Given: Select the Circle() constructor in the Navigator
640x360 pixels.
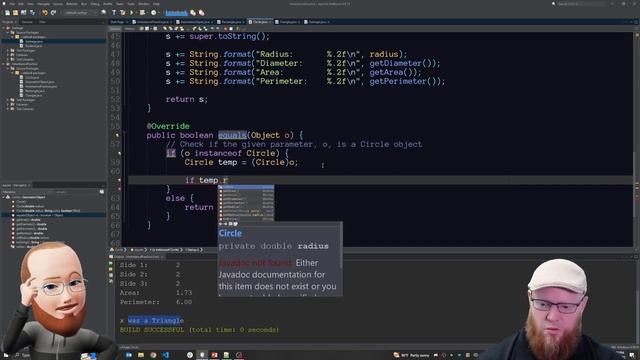Looking at the screenshot, I should pyautogui.click(x=21, y=202).
